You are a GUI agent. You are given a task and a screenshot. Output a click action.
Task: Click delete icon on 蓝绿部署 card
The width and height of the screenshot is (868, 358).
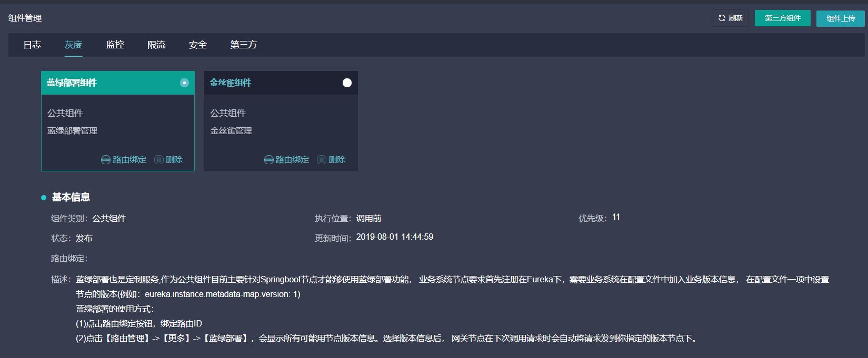click(x=159, y=159)
